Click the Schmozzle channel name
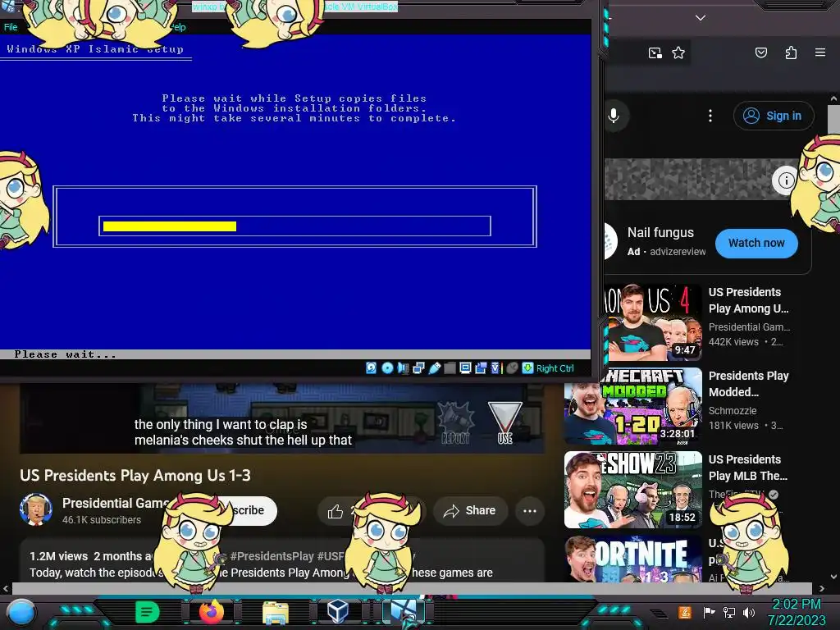The image size is (840, 630). (x=733, y=411)
